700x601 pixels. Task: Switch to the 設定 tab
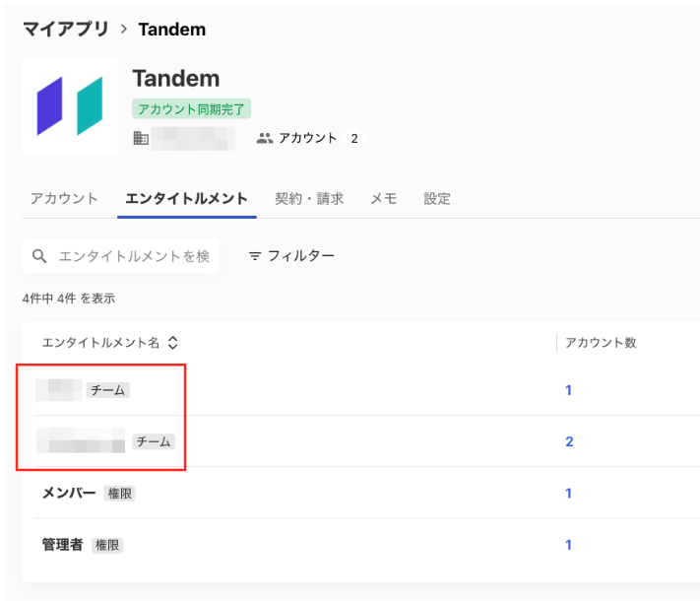point(436,198)
